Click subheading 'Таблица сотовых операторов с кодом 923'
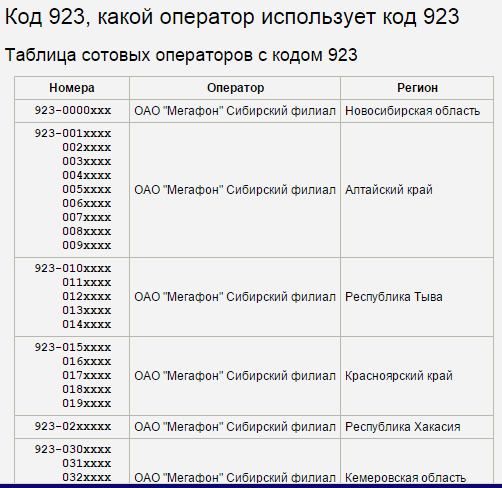 (181, 55)
